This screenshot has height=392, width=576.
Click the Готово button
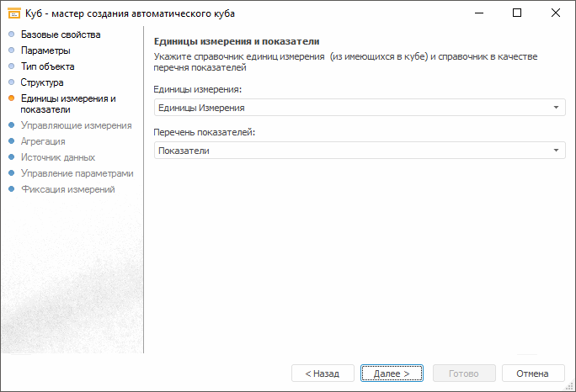tap(463, 373)
